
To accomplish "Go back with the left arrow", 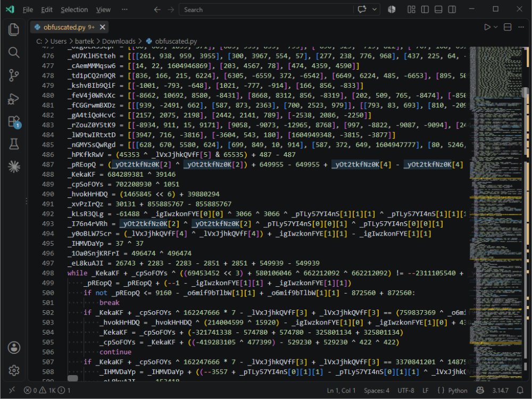I will [x=157, y=10].
